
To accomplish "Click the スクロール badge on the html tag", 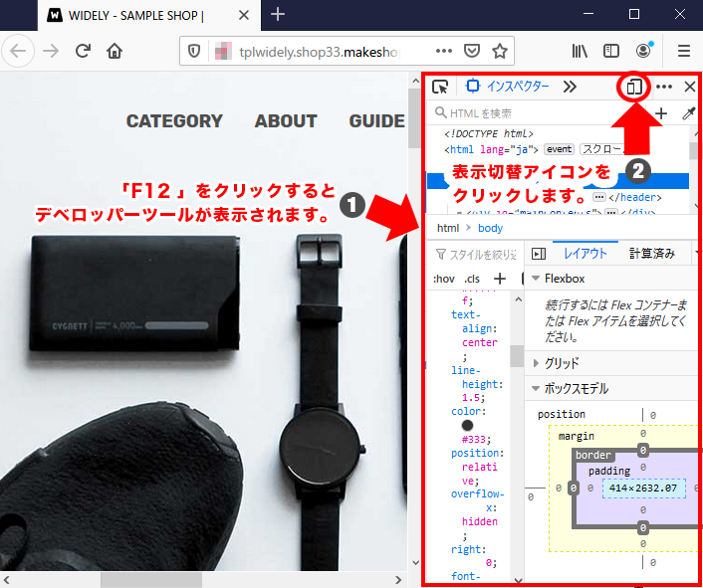I will click(602, 149).
